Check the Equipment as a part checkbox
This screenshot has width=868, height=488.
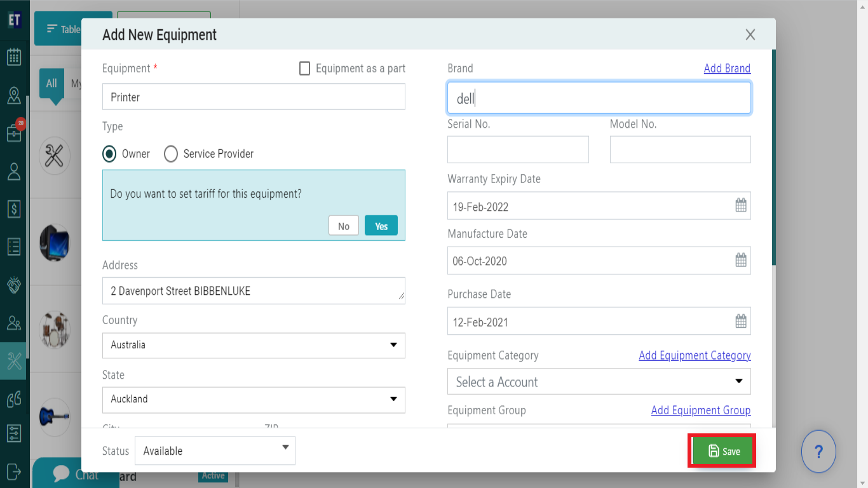304,68
